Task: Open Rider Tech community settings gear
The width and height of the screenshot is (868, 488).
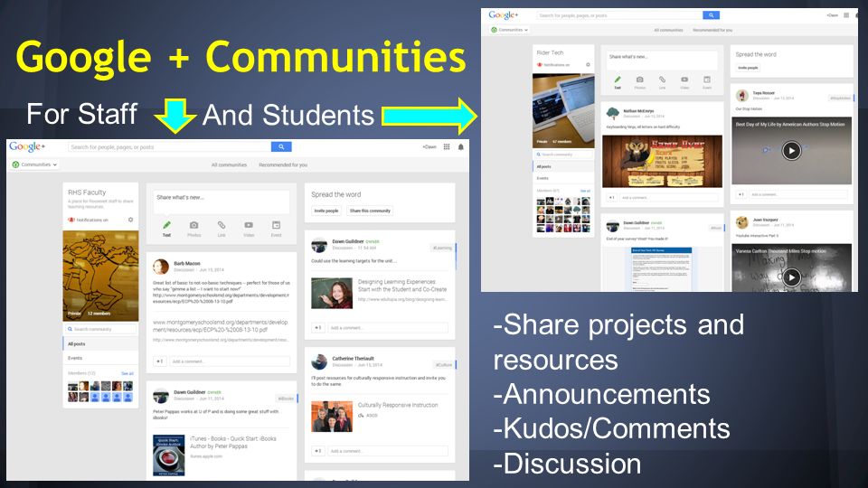Action: coord(588,65)
